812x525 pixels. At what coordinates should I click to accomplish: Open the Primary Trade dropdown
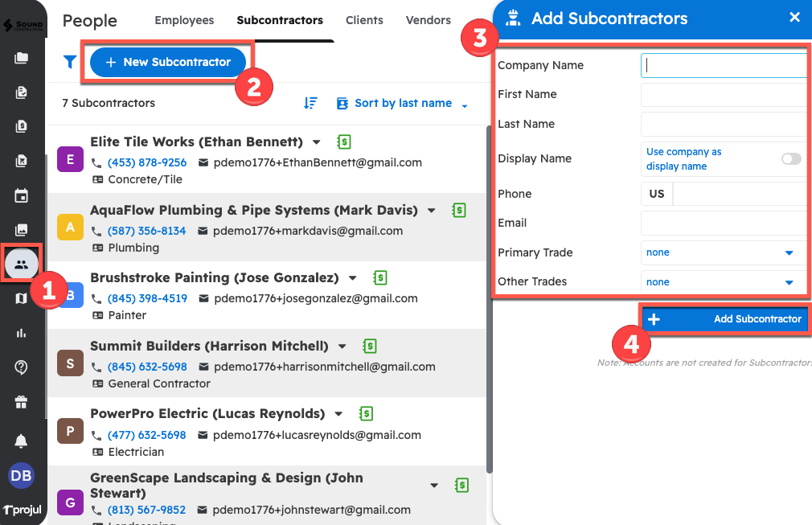(x=722, y=252)
